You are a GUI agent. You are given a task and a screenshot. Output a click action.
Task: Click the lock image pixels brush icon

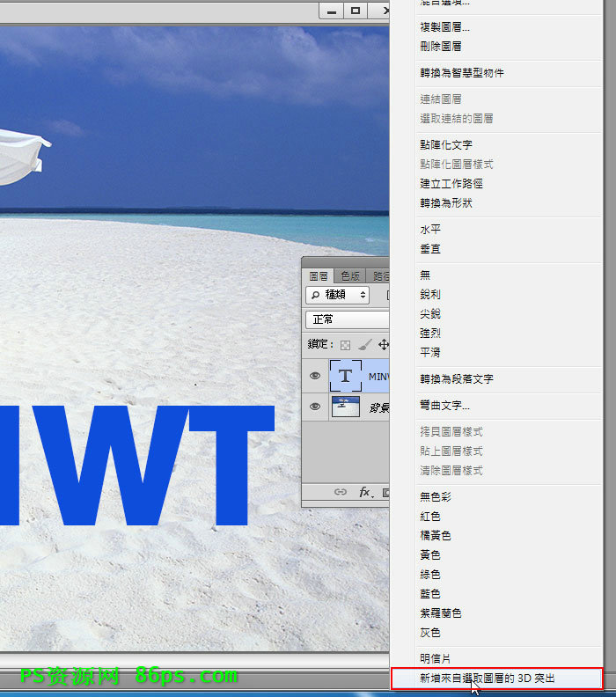click(364, 345)
